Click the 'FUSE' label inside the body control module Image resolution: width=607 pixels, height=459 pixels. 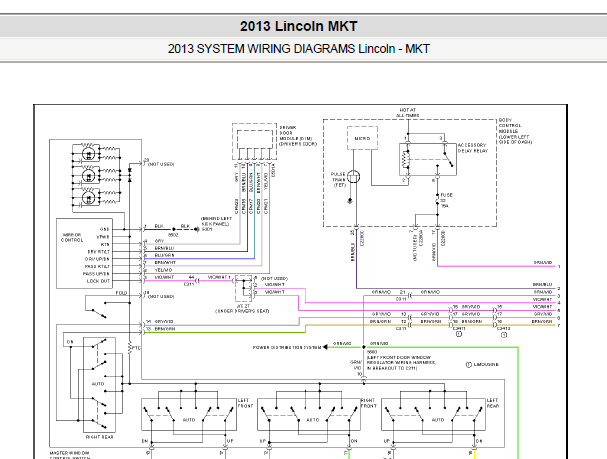coord(446,195)
